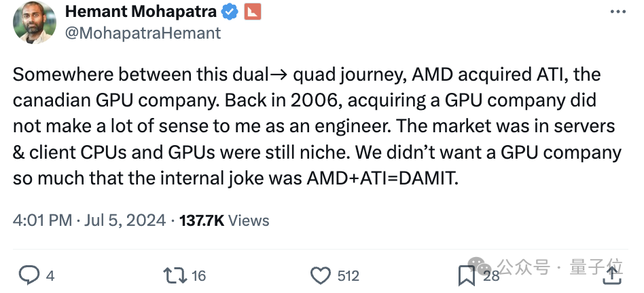The height and width of the screenshot is (293, 644).
Task: Click the 4:01 PM · Jul 5, 2024 timestamp
Action: pyautogui.click(x=89, y=220)
